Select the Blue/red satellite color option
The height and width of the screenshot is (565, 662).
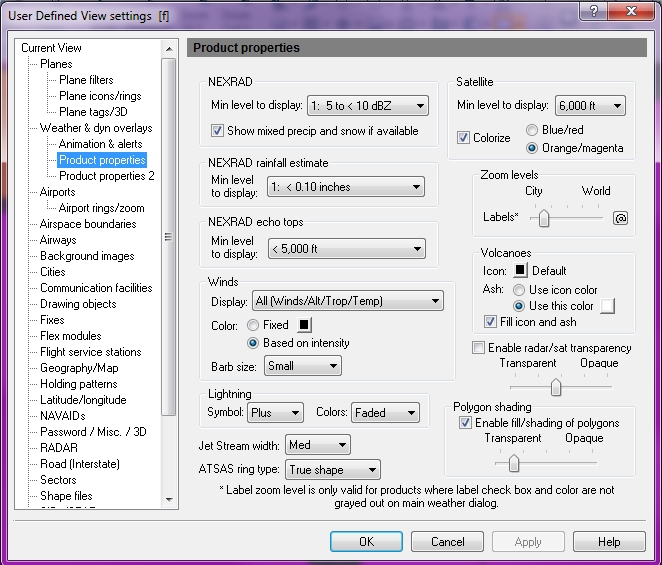coord(532,130)
